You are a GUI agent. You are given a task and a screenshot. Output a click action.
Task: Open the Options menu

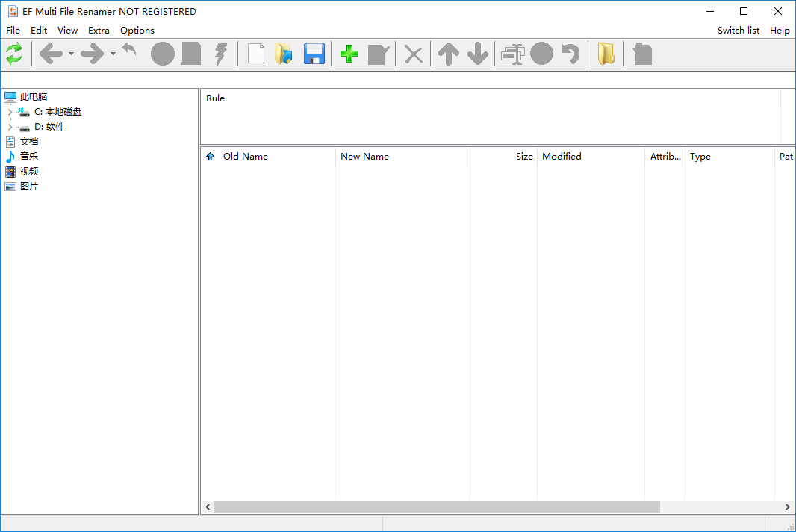(137, 30)
